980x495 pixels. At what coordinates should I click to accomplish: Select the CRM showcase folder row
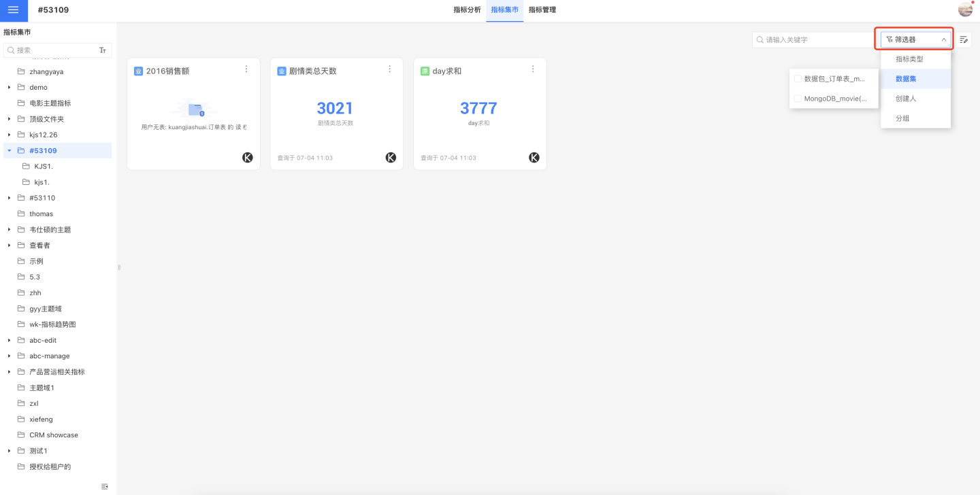[x=58, y=435]
